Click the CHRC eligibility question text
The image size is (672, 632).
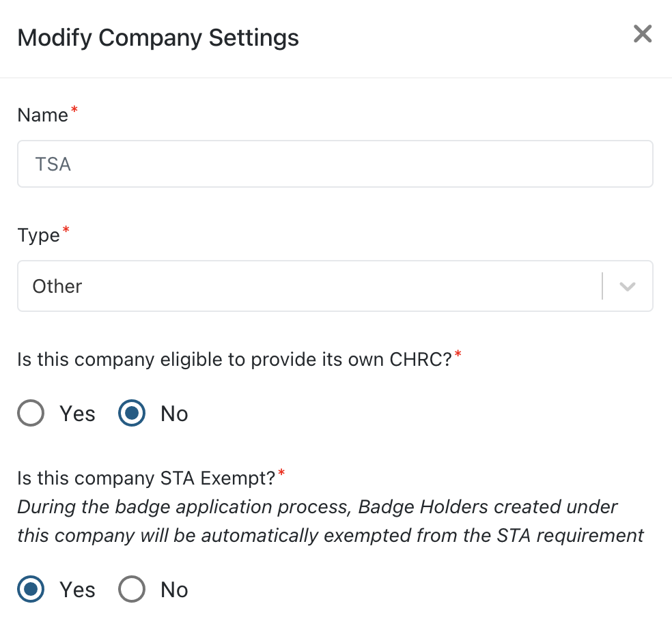234,359
